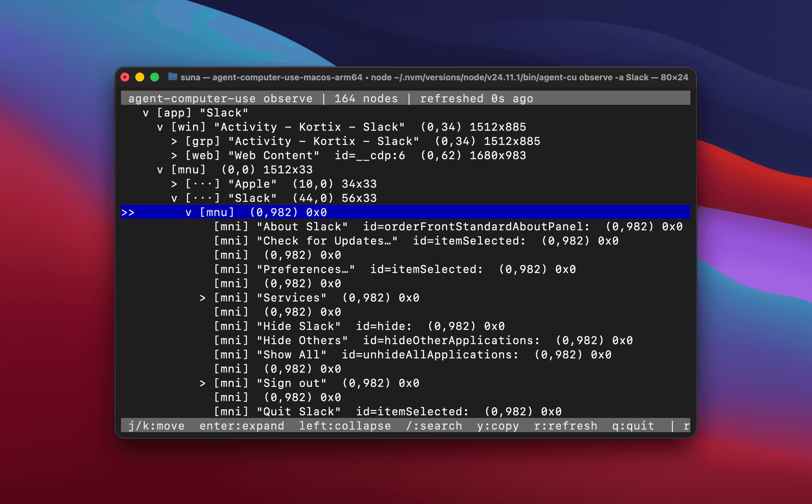Collapse the [win] "Activity – Kortix – Slack" arrow
Viewport: 812px width, 504px height.
point(160,127)
